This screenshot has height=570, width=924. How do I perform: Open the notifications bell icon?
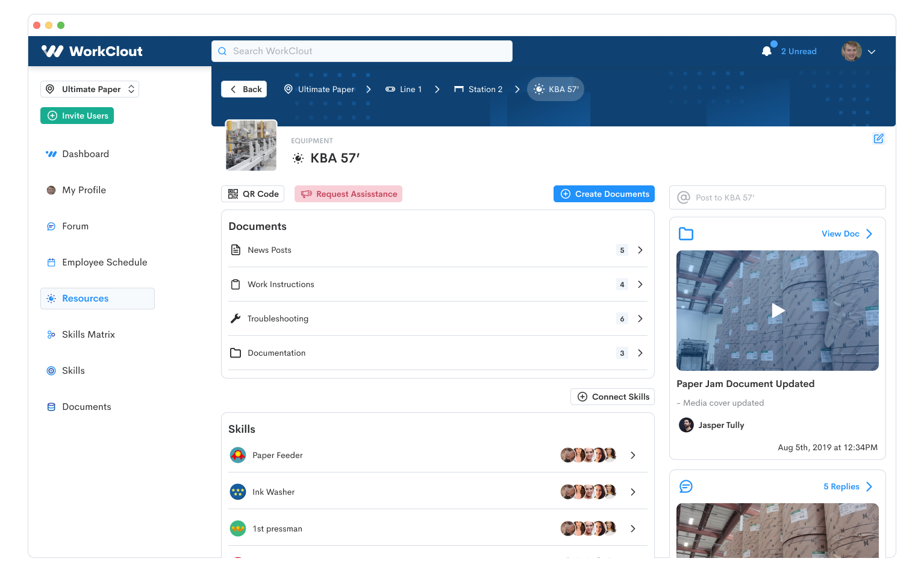766,51
